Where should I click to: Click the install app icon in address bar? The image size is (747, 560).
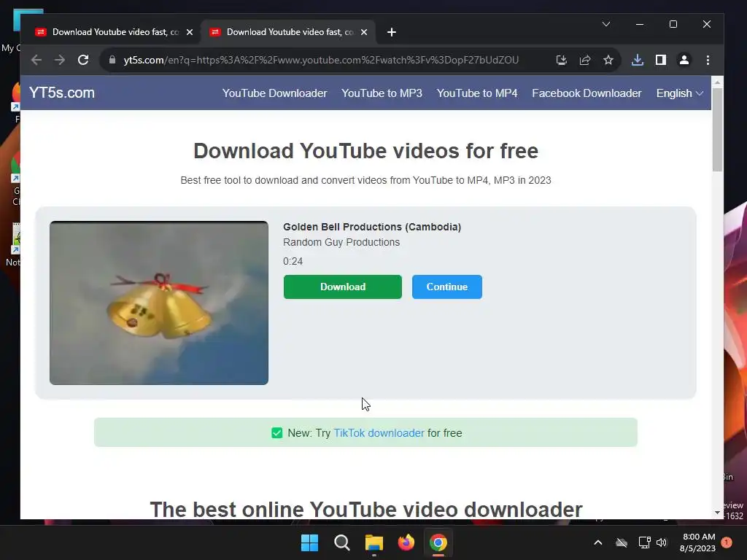pyautogui.click(x=561, y=60)
